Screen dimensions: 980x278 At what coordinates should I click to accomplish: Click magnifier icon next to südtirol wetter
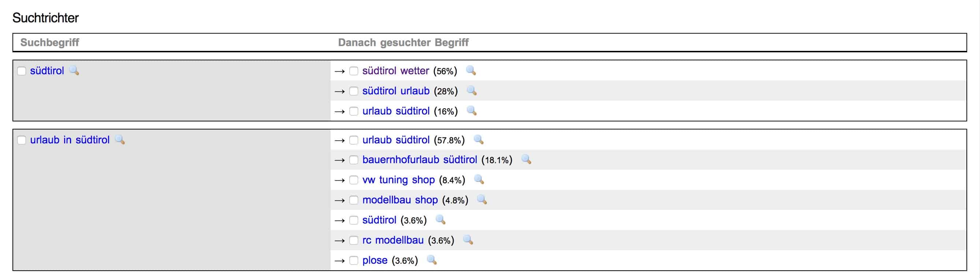[471, 71]
